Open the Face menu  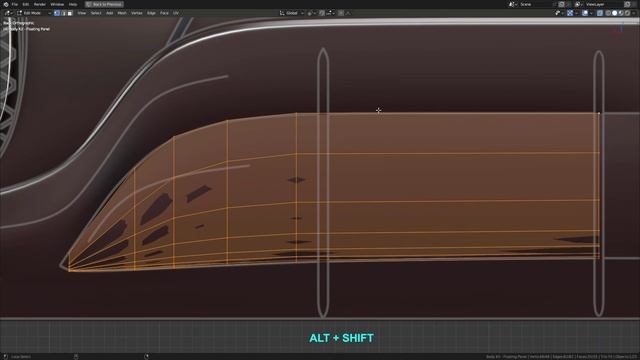click(x=164, y=13)
